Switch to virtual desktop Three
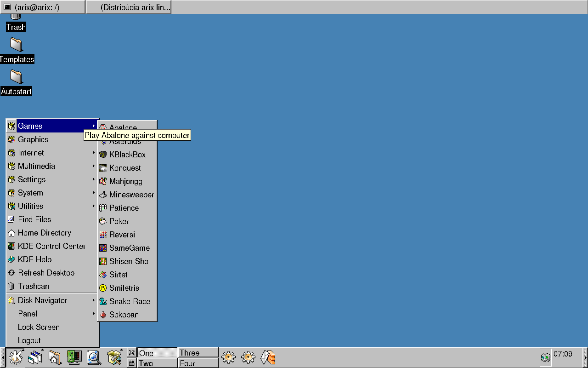The width and height of the screenshot is (588, 368). coord(198,353)
